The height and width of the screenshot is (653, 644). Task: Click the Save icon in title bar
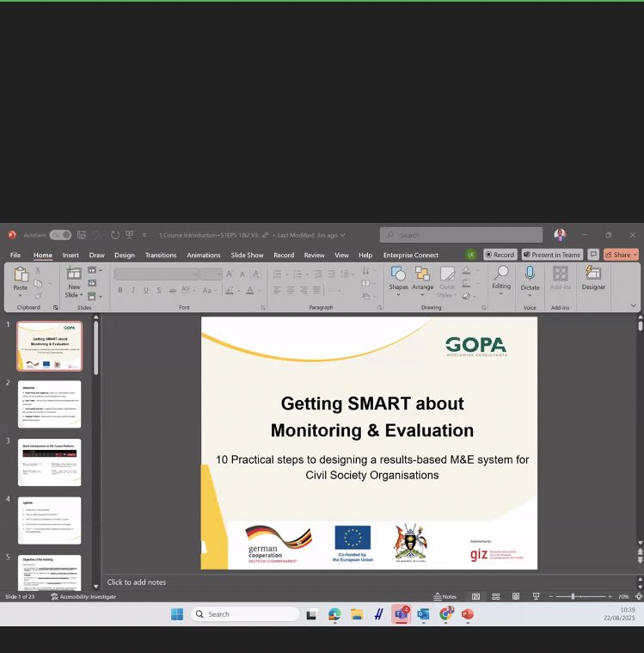tap(82, 235)
